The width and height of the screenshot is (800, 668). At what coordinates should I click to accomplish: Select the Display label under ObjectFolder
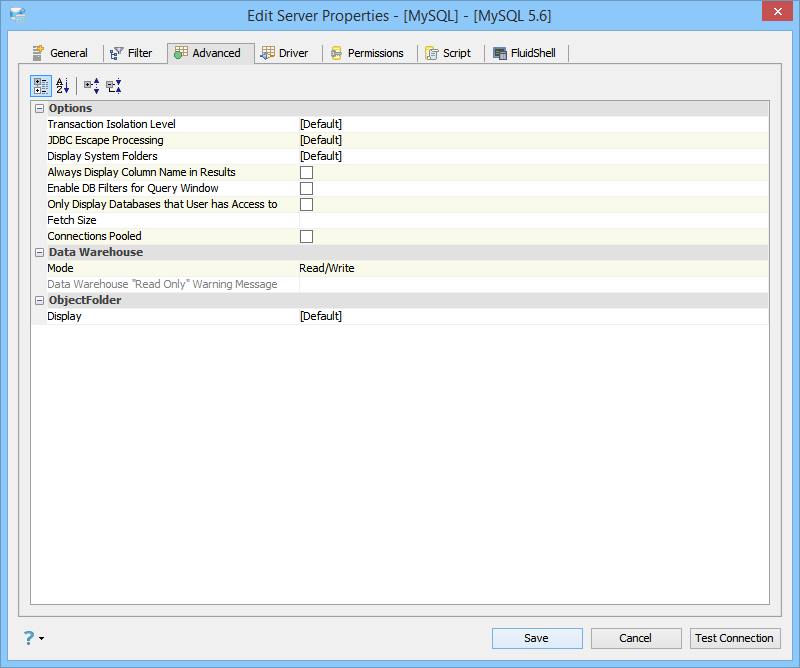(64, 316)
